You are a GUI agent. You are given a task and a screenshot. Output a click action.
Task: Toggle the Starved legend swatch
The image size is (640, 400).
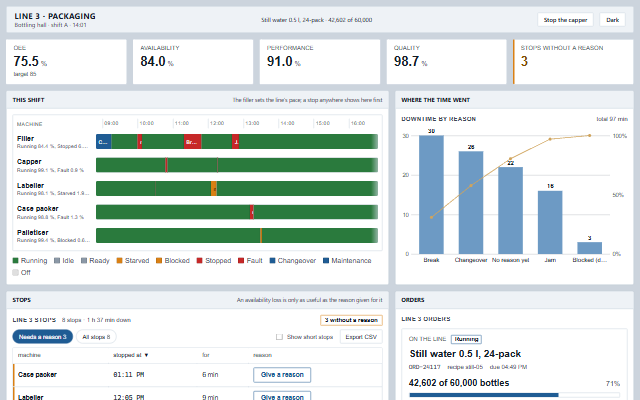[120, 260]
